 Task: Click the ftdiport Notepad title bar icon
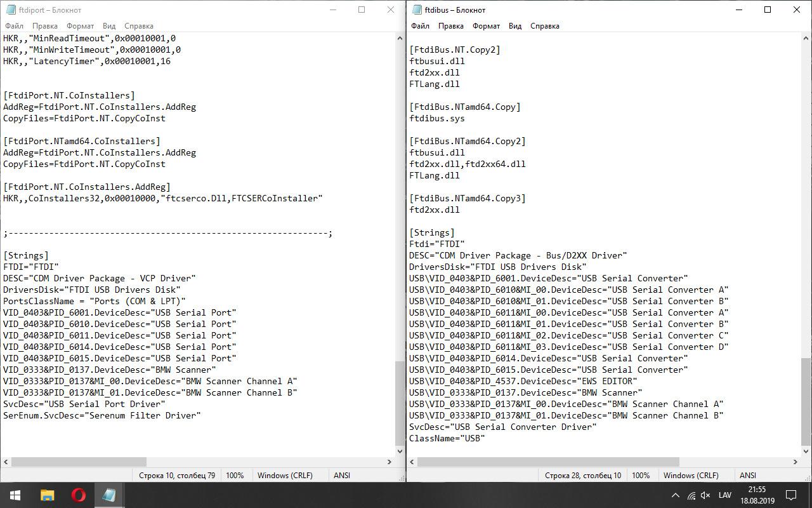click(11, 10)
